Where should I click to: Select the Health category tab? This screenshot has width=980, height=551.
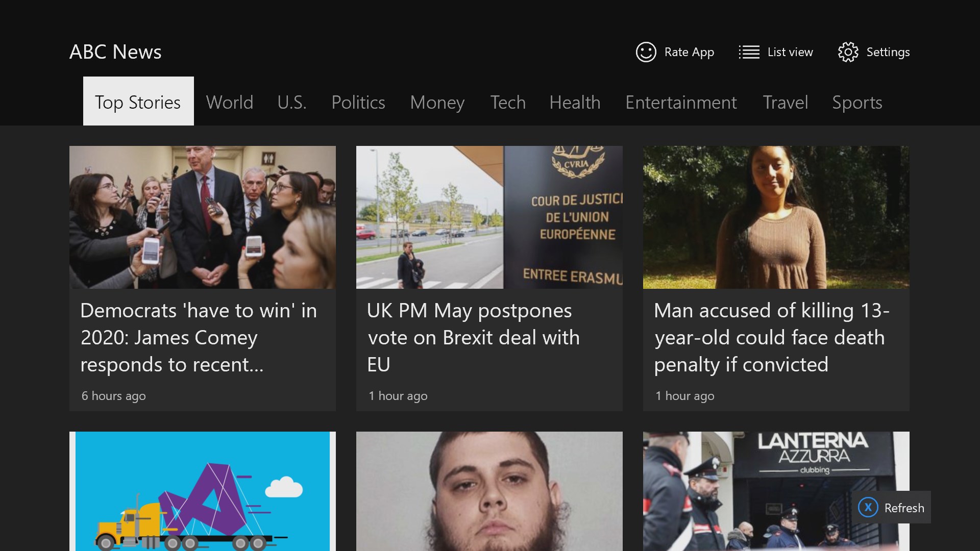tap(575, 103)
